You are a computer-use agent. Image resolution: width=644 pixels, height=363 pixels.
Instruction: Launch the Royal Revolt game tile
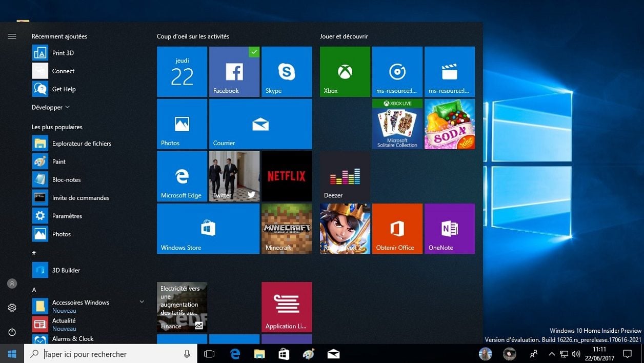(x=345, y=229)
